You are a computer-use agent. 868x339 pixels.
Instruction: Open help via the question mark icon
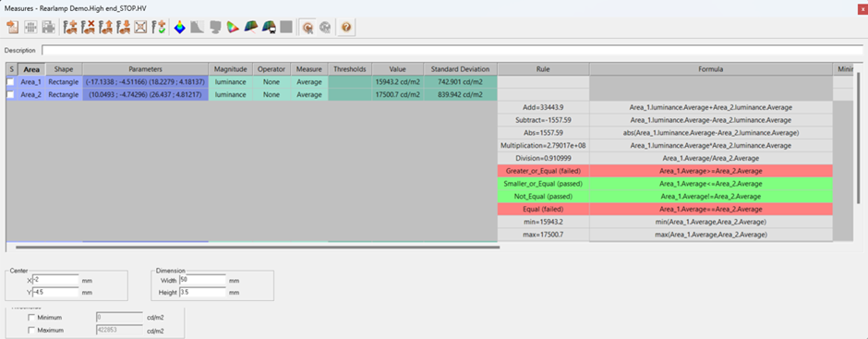(x=346, y=27)
